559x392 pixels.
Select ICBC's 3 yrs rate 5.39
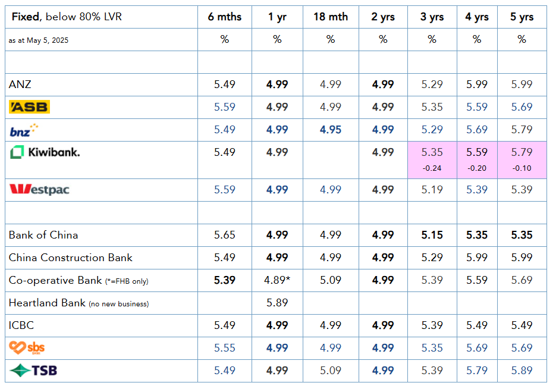[432, 325]
